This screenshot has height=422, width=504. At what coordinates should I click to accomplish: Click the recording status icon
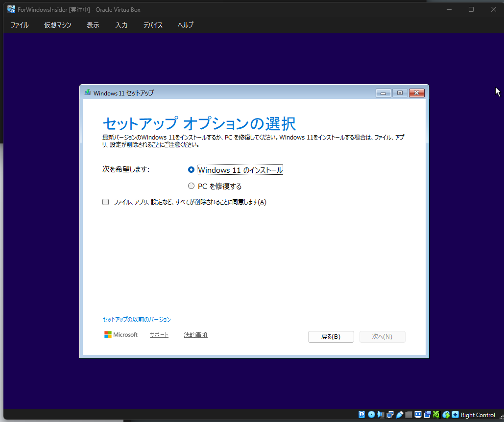click(x=427, y=415)
